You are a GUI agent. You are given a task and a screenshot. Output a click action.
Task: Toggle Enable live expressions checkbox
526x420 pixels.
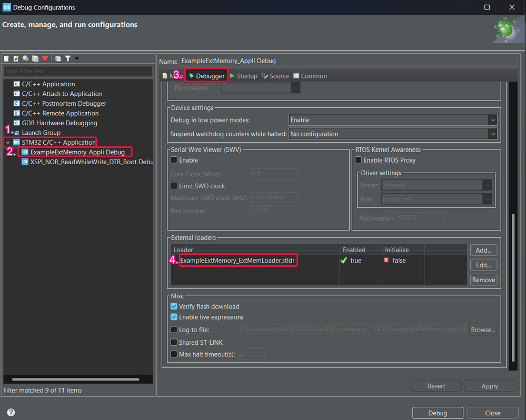pos(174,317)
